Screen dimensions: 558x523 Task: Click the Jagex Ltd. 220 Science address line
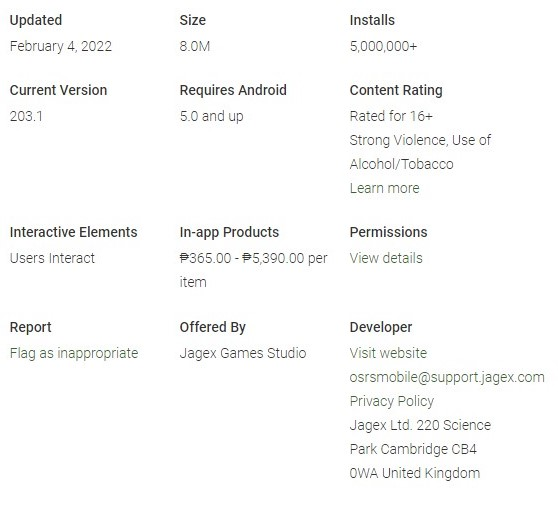[420, 425]
